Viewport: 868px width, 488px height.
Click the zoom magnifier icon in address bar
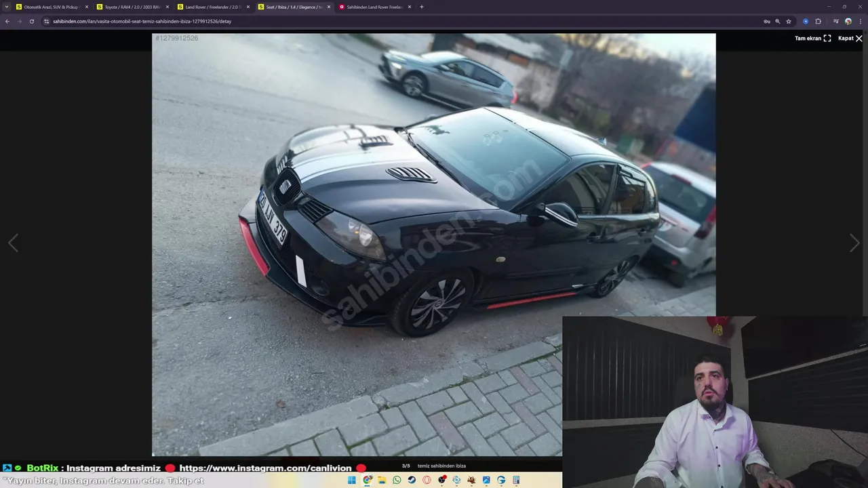coord(778,21)
